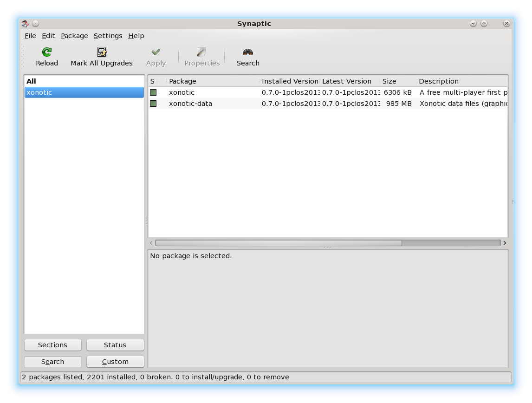532x403 pixels.
Task: Open the Help menu
Action: click(136, 36)
